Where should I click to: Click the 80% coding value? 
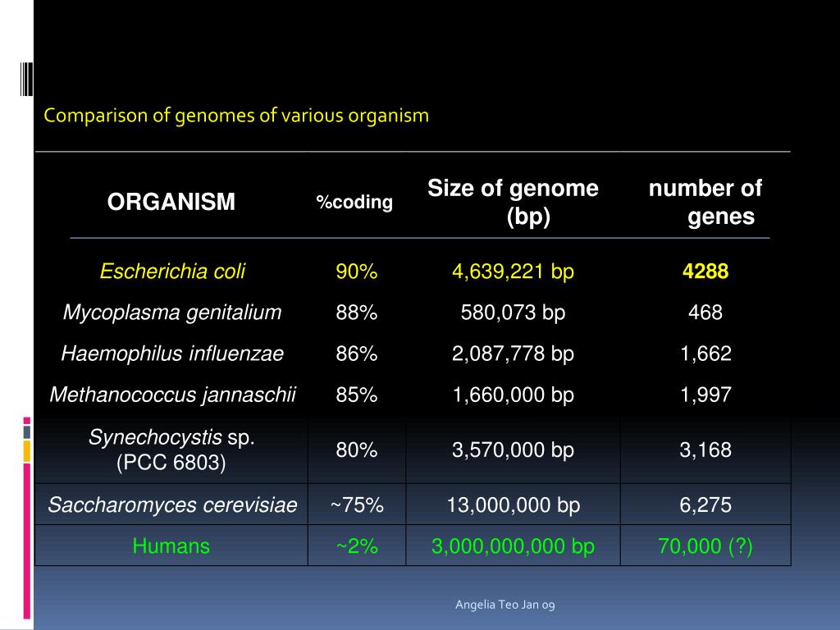coord(357,450)
